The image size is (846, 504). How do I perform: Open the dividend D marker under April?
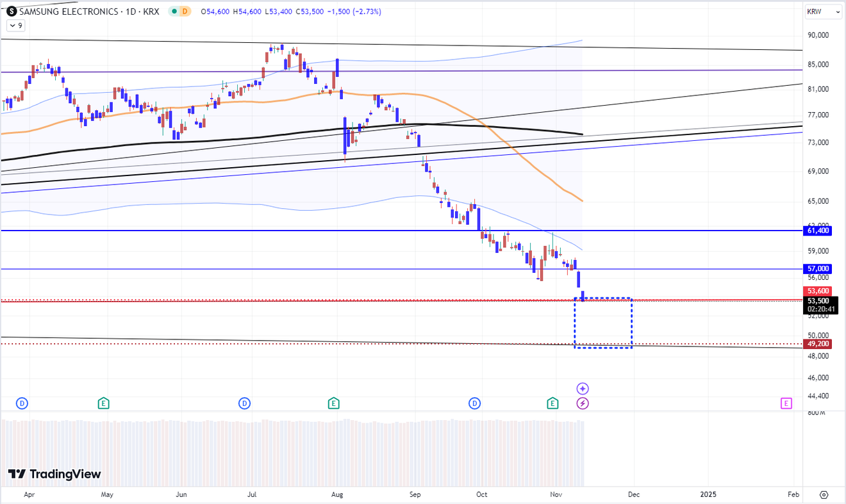22,403
